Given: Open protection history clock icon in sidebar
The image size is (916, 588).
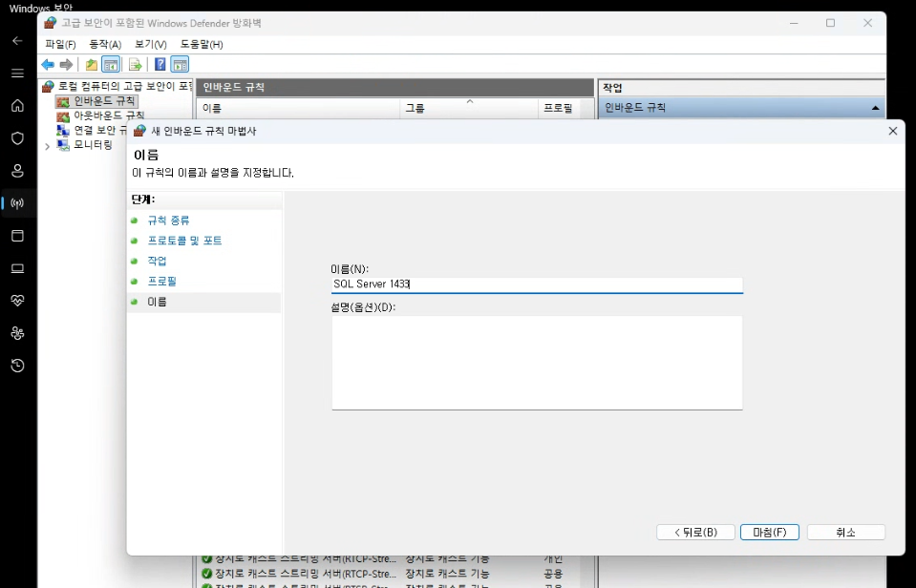Looking at the screenshot, I should pos(17,366).
